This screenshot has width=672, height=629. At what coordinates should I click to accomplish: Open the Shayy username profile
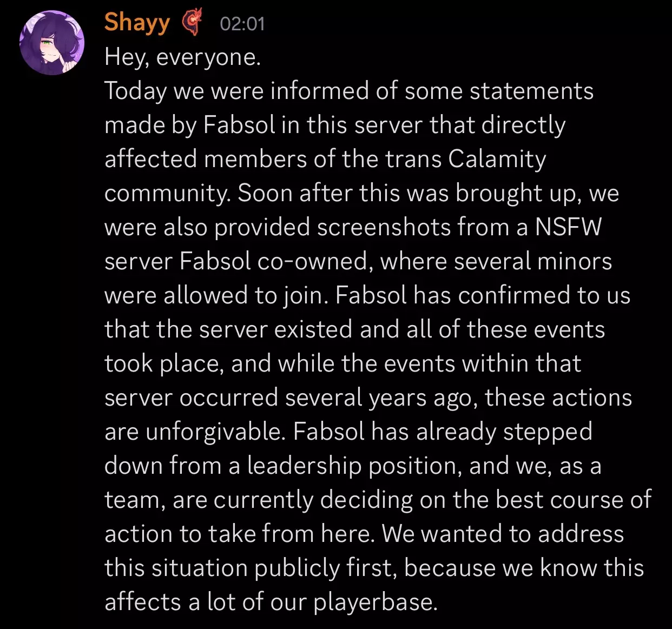click(x=137, y=23)
